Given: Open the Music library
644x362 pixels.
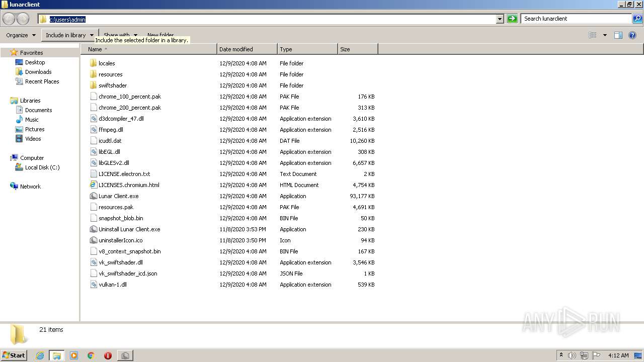Looking at the screenshot, I should (32, 120).
